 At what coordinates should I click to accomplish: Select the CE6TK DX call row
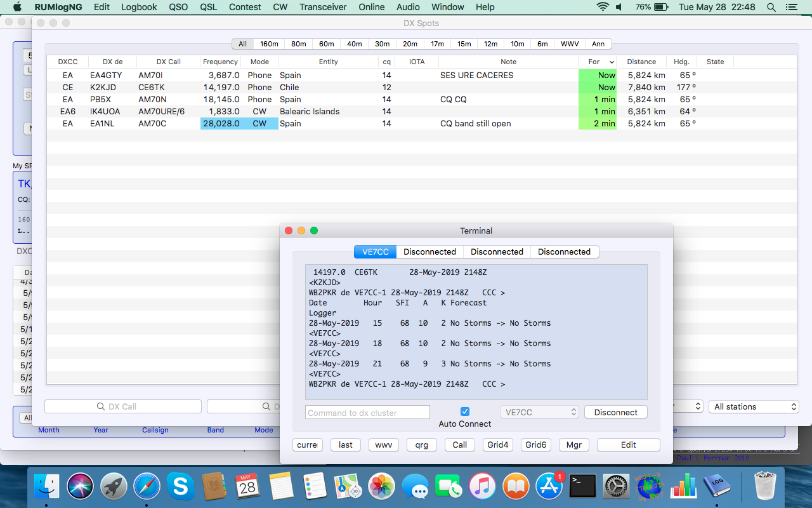pos(422,88)
